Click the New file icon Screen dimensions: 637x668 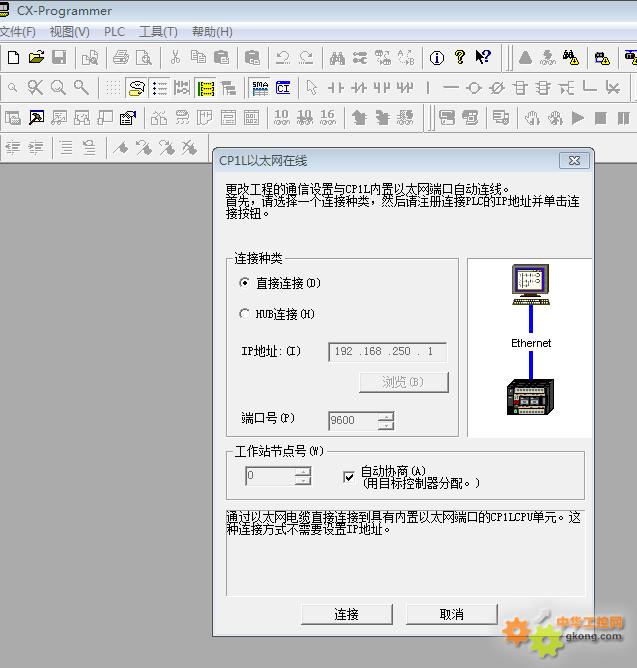[14, 57]
